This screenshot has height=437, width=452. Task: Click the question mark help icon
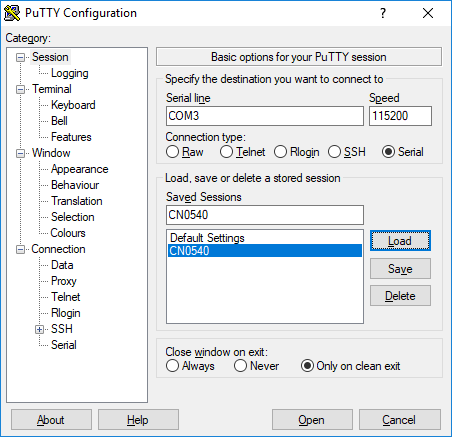pyautogui.click(x=383, y=13)
